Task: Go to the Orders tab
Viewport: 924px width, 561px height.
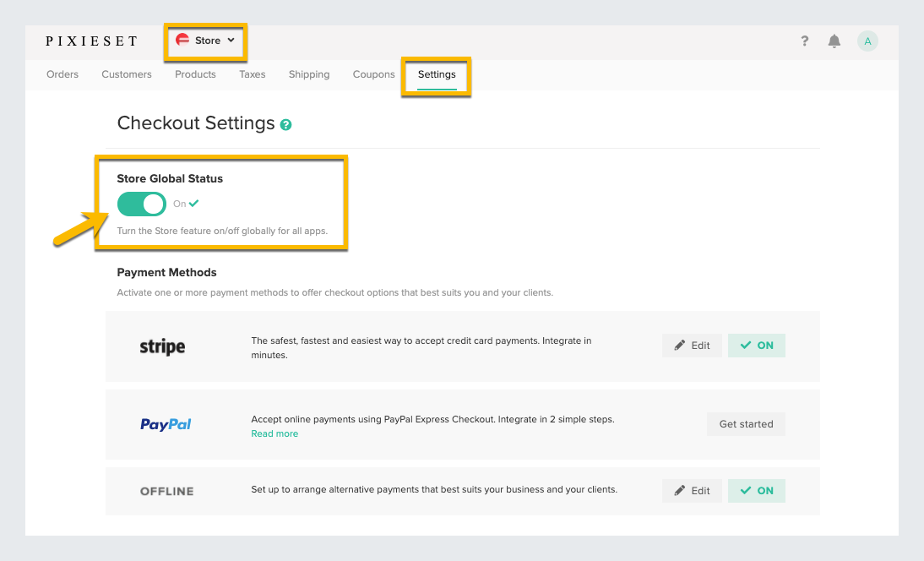Action: (63, 74)
